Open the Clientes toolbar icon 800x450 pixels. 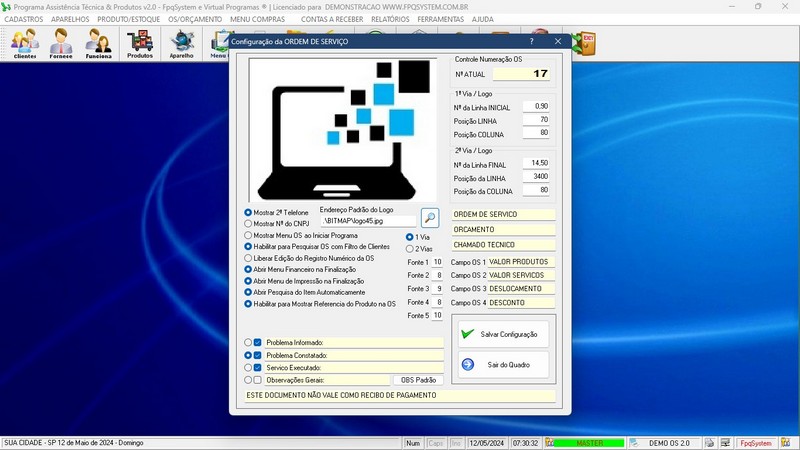(x=25, y=43)
